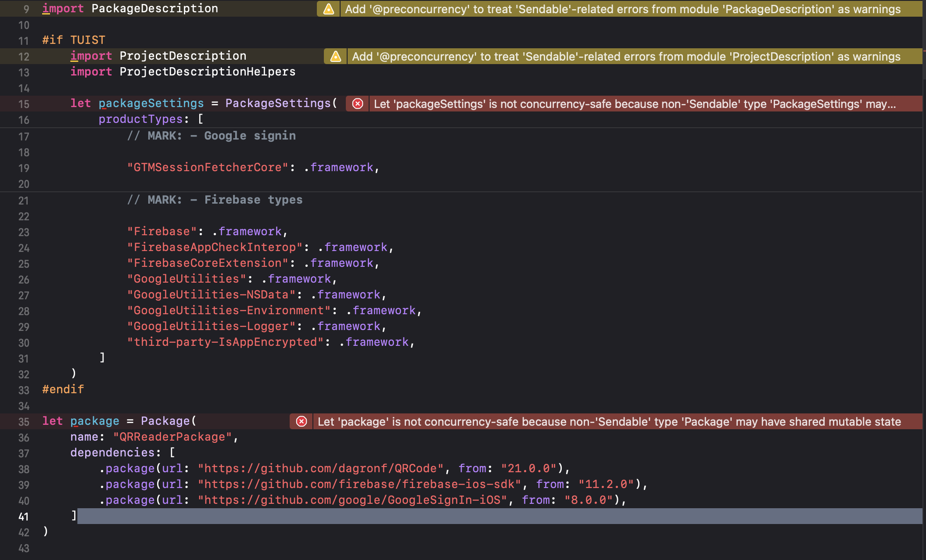
Task: Click the '// MARK: – Google signin' comment
Action: [212, 136]
